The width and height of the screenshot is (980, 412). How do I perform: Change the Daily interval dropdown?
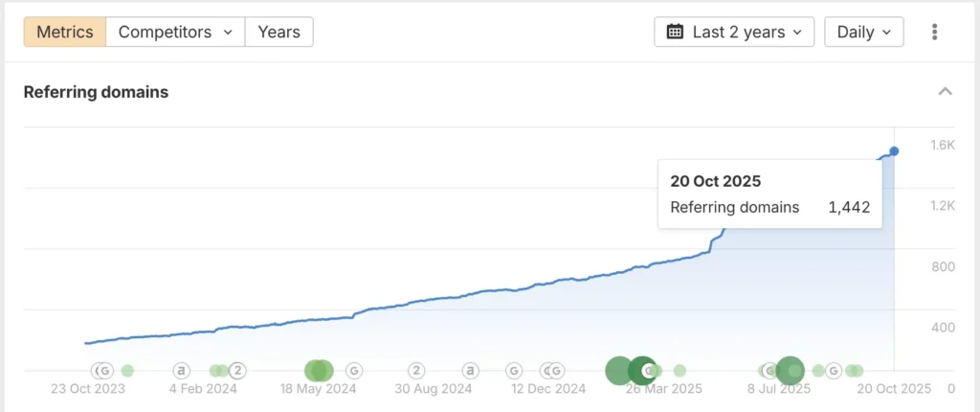coord(864,32)
